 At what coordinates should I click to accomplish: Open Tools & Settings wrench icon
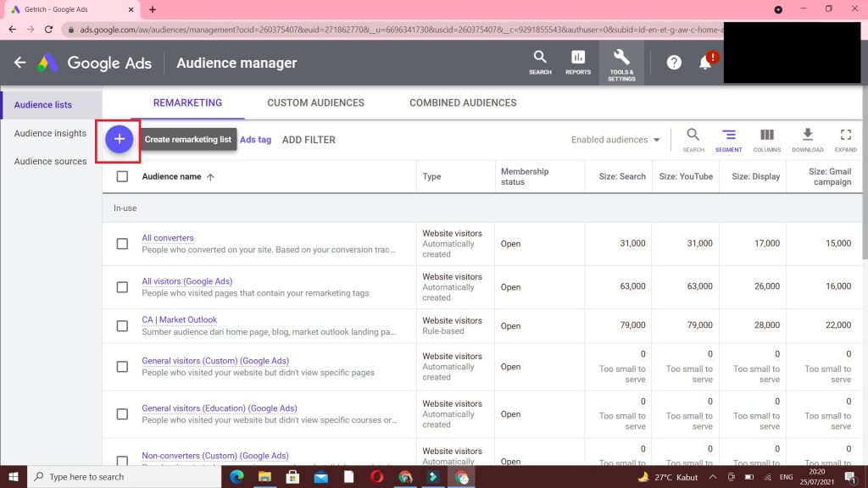click(x=621, y=63)
